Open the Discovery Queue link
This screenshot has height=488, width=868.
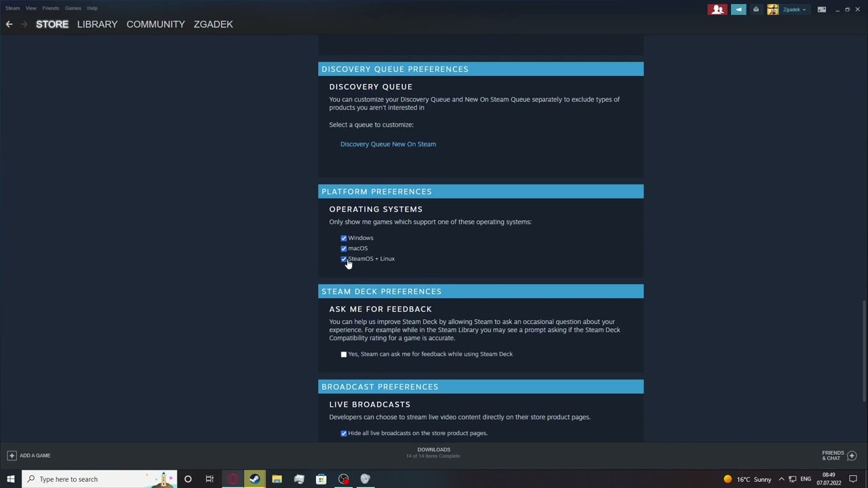click(366, 144)
